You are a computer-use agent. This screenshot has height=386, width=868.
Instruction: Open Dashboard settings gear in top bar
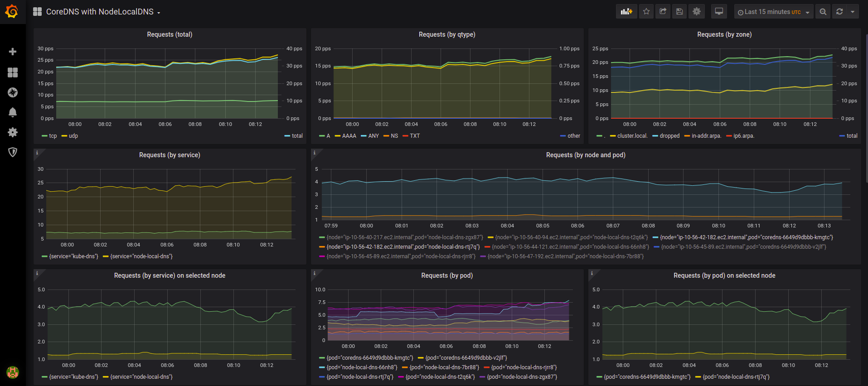[697, 12]
